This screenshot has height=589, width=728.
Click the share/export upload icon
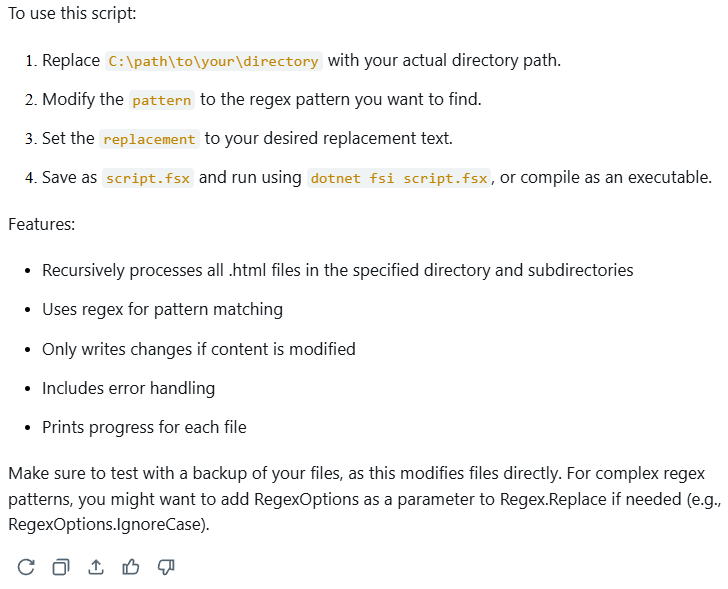96,567
